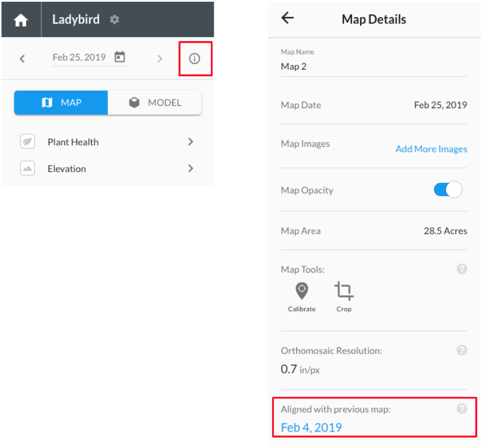Screen dimensions: 483x448
Task: Toggle Elevation layer checkbox icon
Action: pos(27,168)
